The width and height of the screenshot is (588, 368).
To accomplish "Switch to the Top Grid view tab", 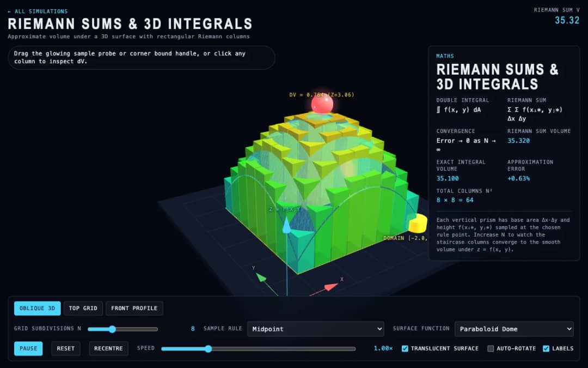I will pyautogui.click(x=83, y=308).
